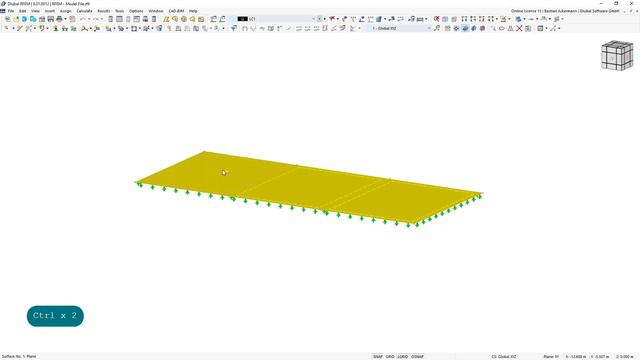Click the highlighted blue render mode icon
Image resolution: width=640 pixels, height=360 pixels.
[x=465, y=28]
